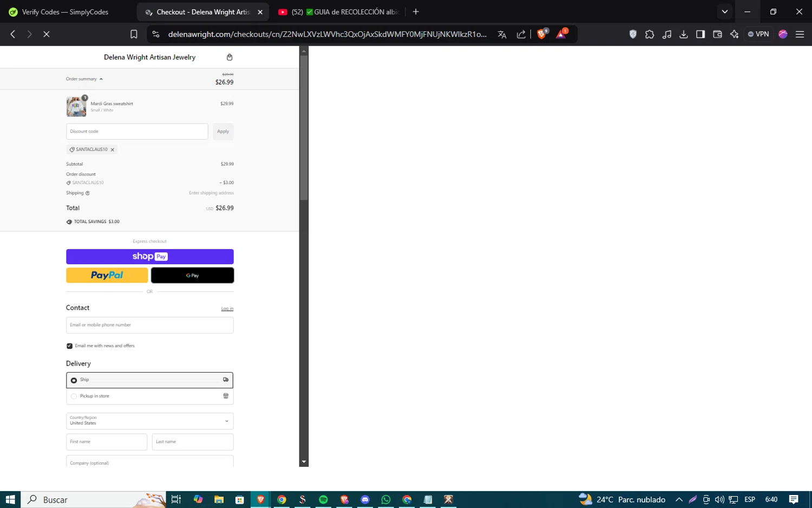
Task: Click the Apply discount button
Action: (223, 132)
